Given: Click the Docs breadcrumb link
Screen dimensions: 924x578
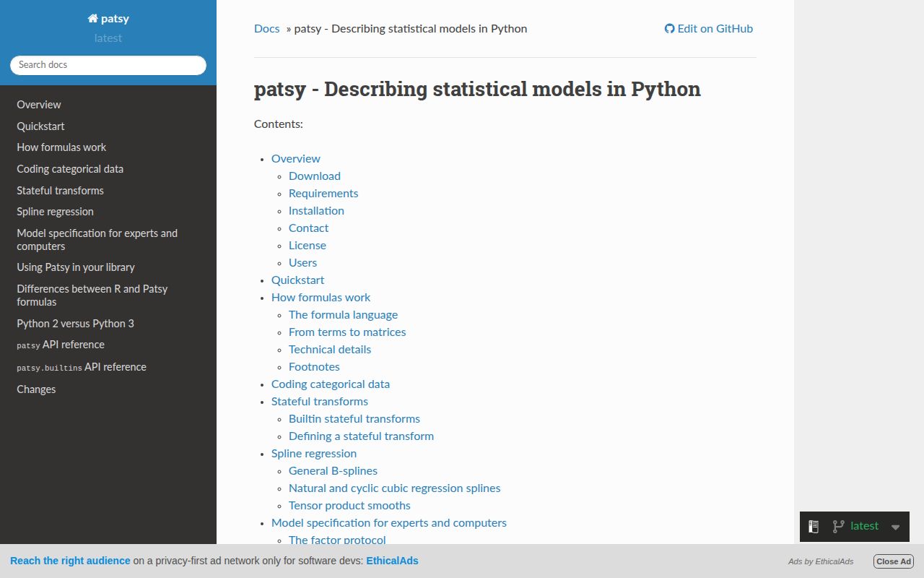Looking at the screenshot, I should coord(266,29).
